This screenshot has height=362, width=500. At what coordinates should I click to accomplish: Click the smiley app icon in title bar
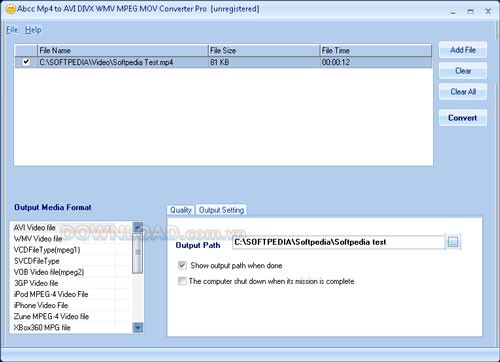(11, 9)
